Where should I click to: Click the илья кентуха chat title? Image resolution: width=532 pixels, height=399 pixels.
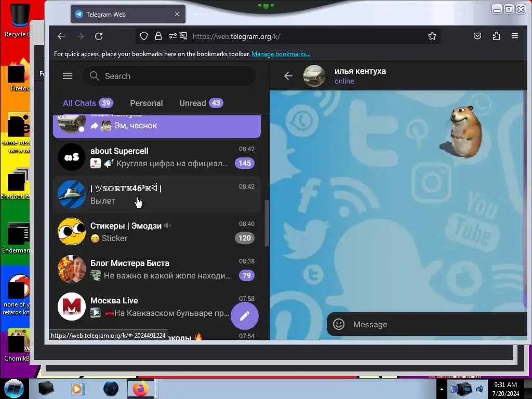click(x=360, y=71)
